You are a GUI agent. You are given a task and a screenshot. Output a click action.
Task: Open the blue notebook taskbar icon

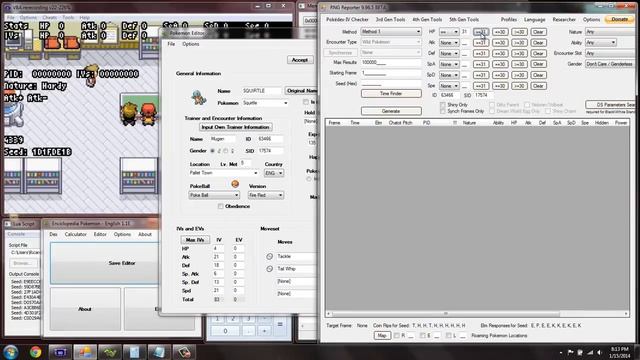[159, 352]
